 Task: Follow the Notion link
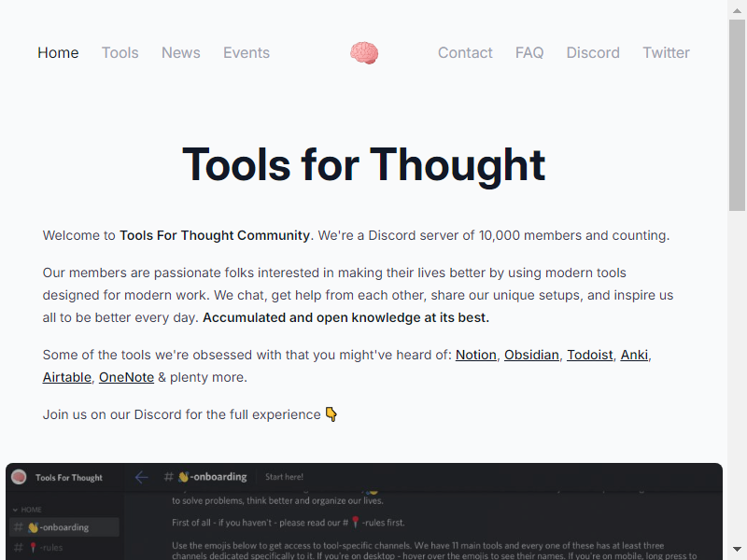476,355
